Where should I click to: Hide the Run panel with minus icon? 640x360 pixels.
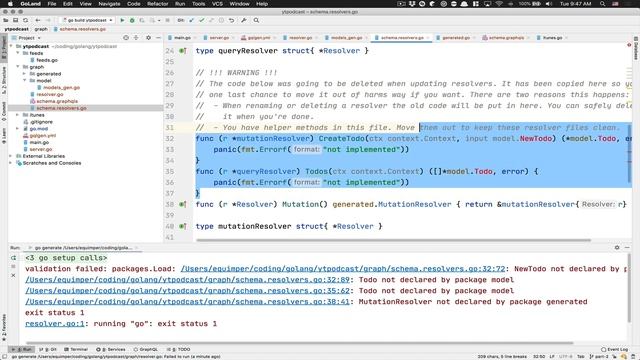click(x=627, y=247)
